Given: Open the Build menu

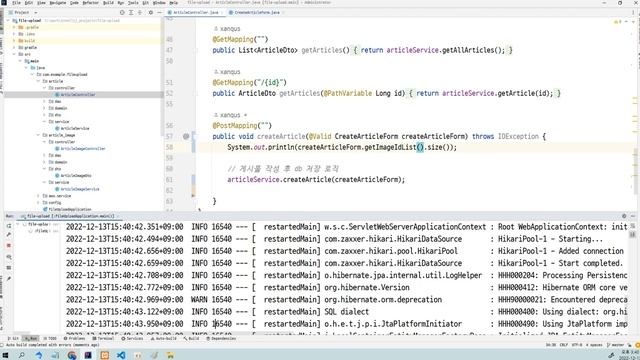Looking at the screenshot, I should [108, 2].
